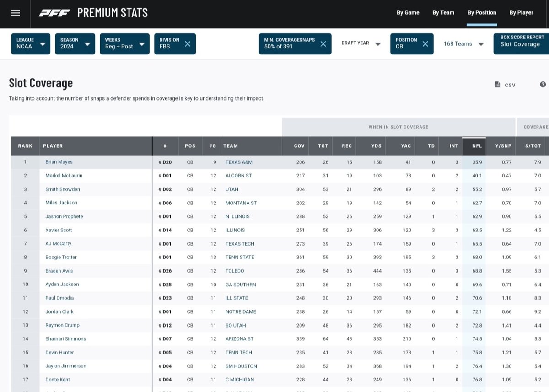Open Paul Omodia player link
Image resolution: width=549 pixels, height=392 pixels.
[59, 298]
